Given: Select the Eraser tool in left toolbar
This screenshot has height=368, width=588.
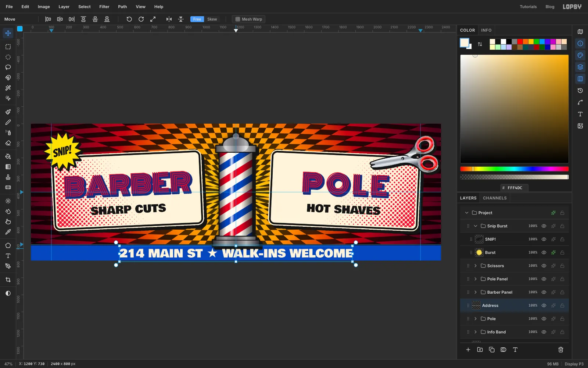Looking at the screenshot, I should click(x=8, y=143).
